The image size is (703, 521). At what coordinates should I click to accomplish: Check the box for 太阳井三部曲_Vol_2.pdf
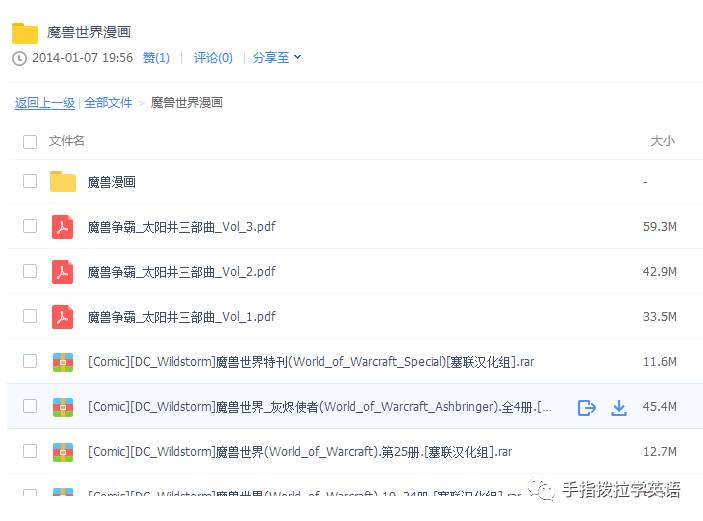point(30,271)
